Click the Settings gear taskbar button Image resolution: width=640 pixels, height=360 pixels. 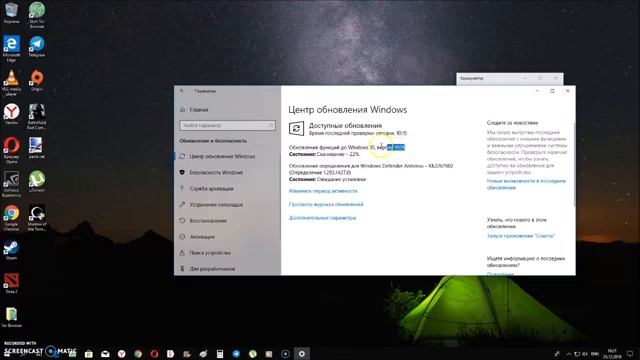(302, 353)
